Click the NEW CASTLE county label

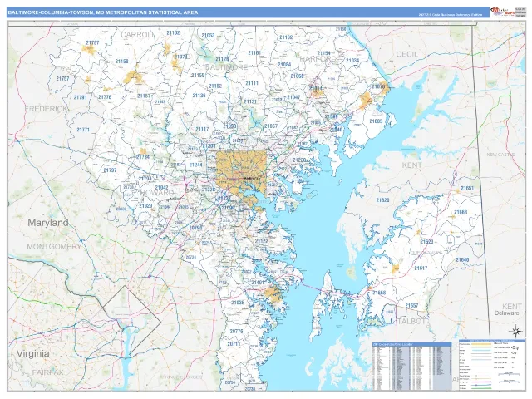pos(500,155)
